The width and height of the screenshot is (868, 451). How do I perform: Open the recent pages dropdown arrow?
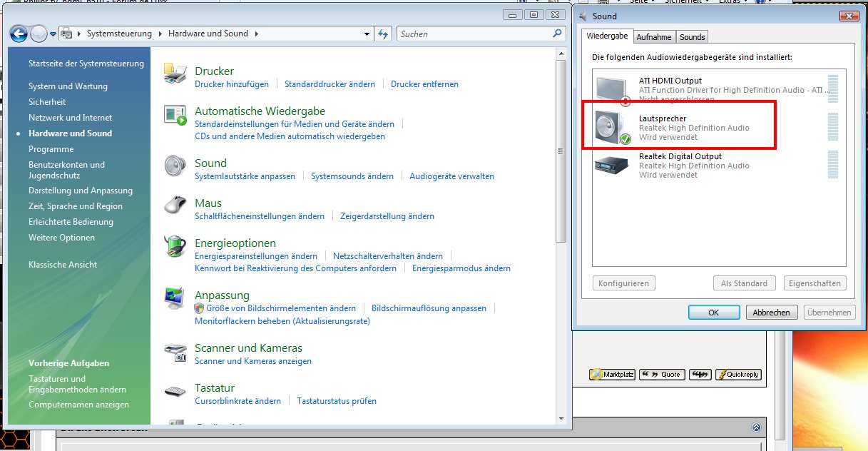52,34
